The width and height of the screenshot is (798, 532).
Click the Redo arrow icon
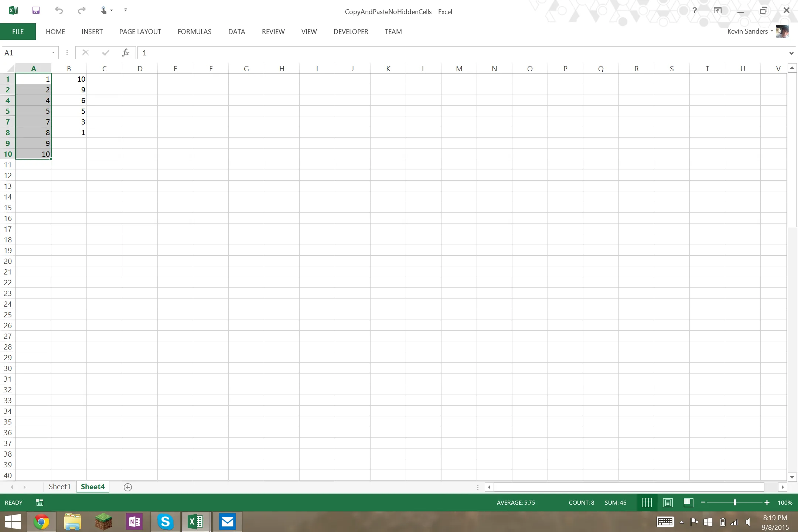click(x=82, y=10)
